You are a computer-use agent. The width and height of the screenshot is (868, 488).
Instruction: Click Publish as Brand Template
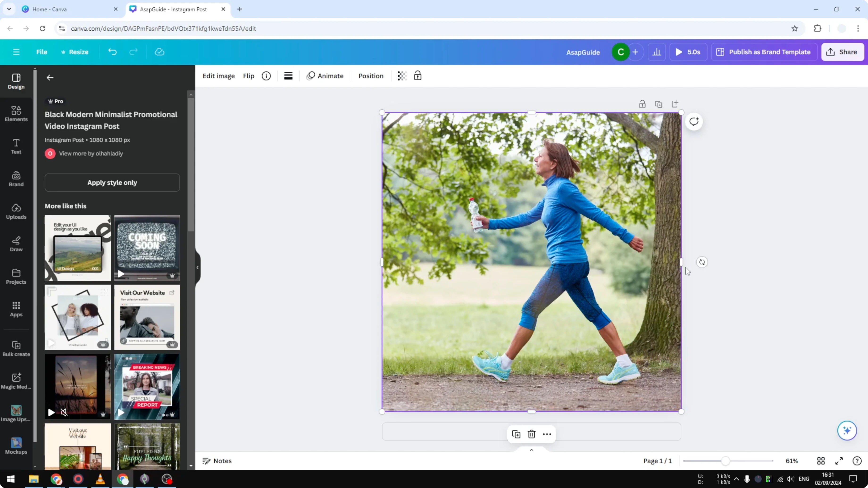coord(764,52)
